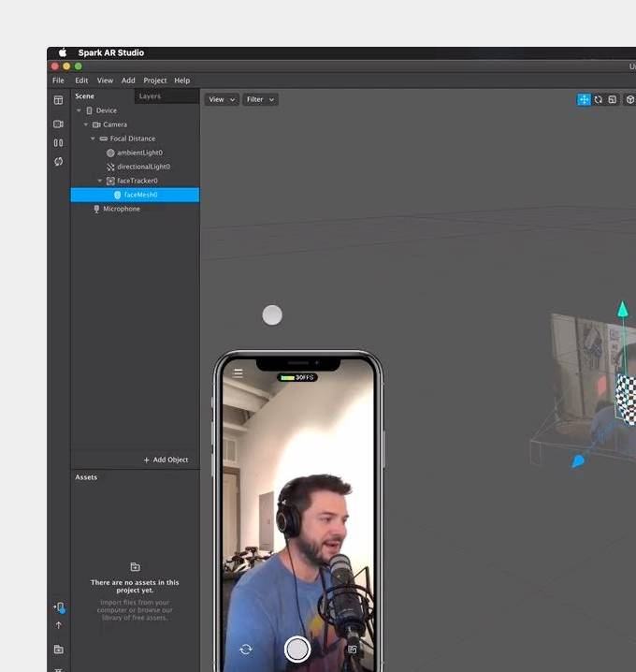636x672 pixels.
Task: Collapse the Device tree node
Action: pyautogui.click(x=79, y=110)
